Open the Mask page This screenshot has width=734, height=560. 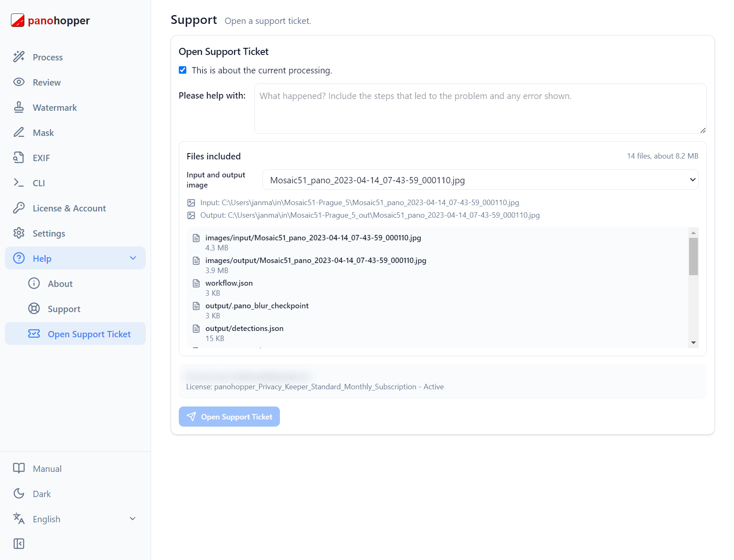75,133
